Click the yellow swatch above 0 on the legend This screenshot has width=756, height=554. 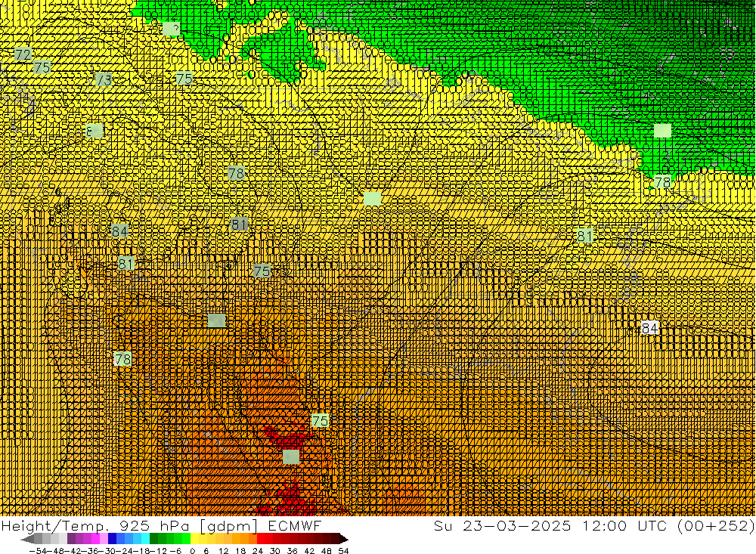pos(195,539)
